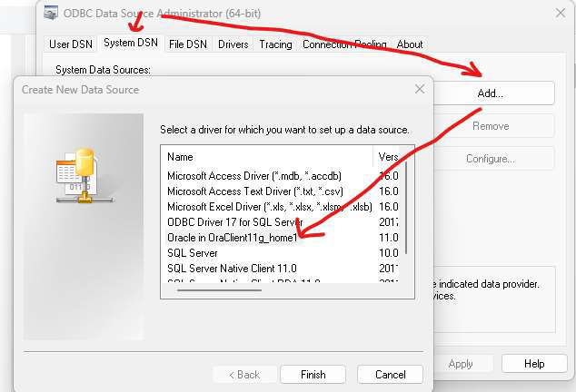Select the Microsoft Excel Driver row
Image resolution: width=576 pixels, height=392 pixels.
(269, 207)
